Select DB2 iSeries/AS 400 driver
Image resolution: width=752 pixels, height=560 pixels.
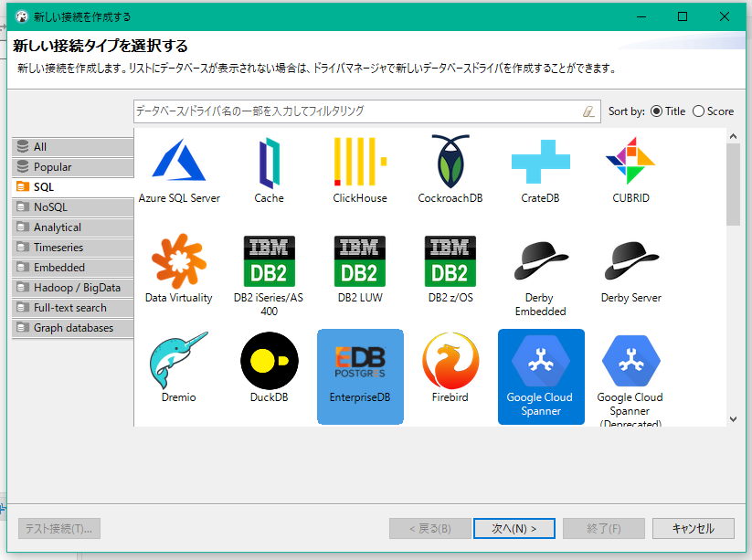click(x=269, y=261)
